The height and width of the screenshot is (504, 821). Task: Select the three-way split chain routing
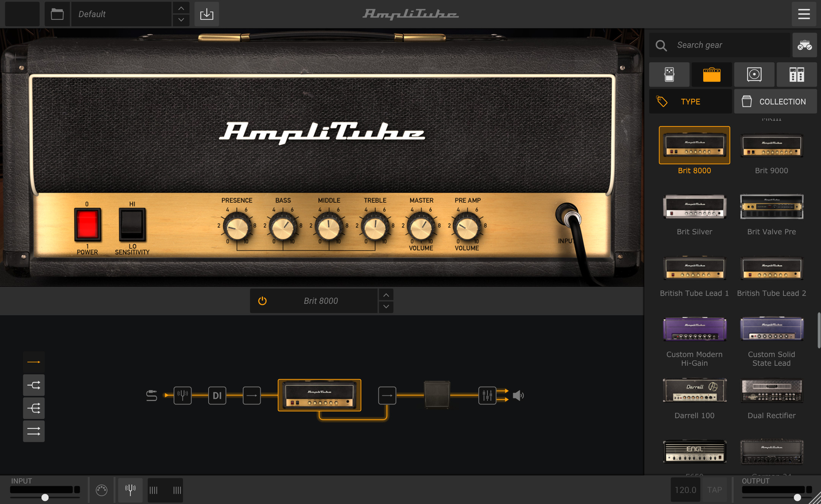[x=34, y=408]
